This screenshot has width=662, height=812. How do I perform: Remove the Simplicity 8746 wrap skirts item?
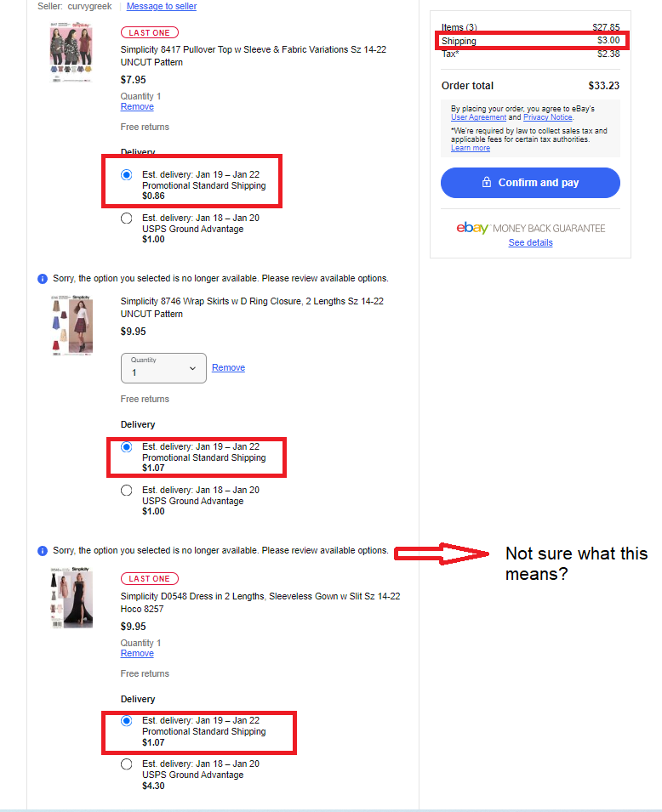[229, 367]
